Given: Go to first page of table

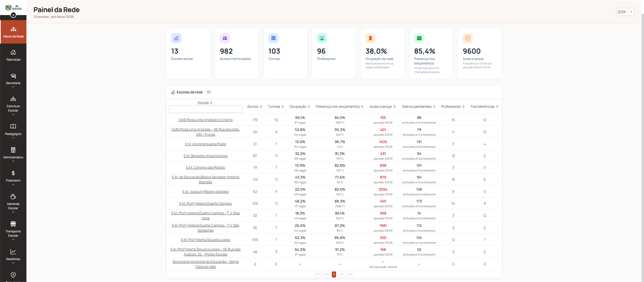Looking at the screenshot, I should [318, 274].
